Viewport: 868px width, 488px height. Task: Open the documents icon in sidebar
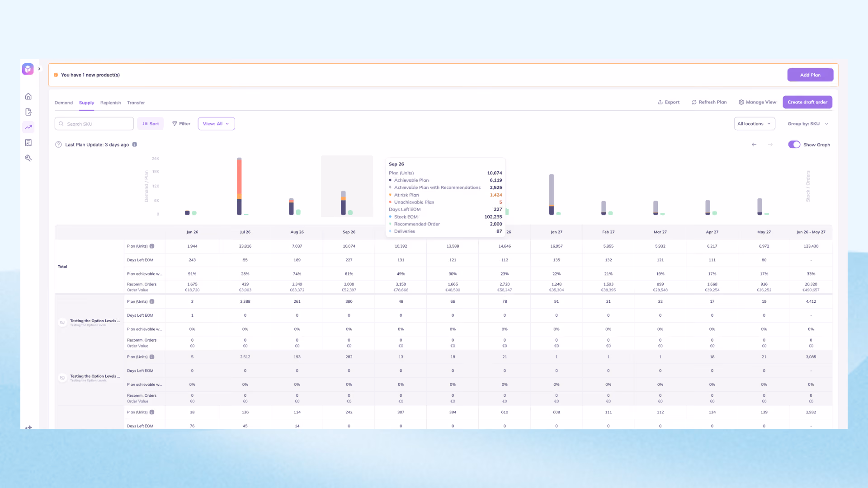[28, 112]
